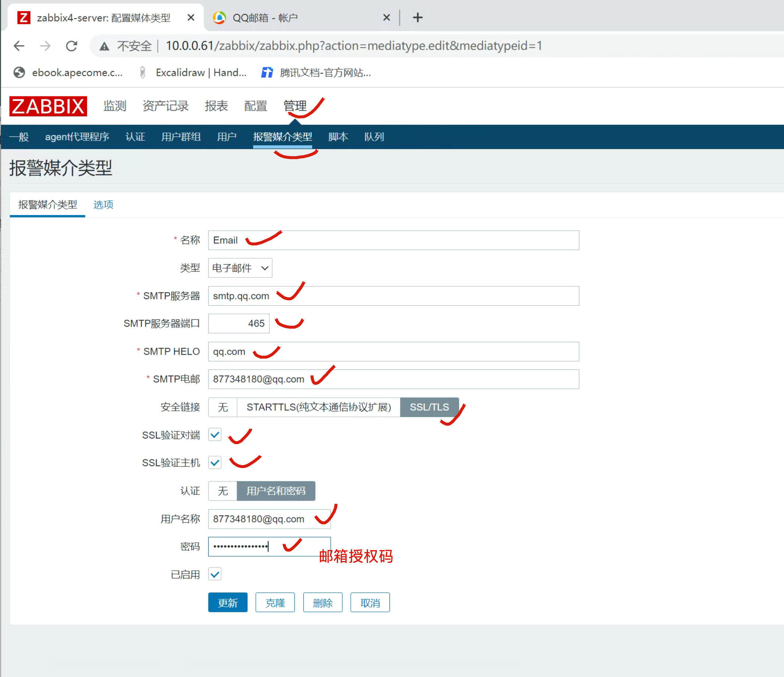
Task: Open Excalidraw bookmark
Action: pyautogui.click(x=193, y=72)
